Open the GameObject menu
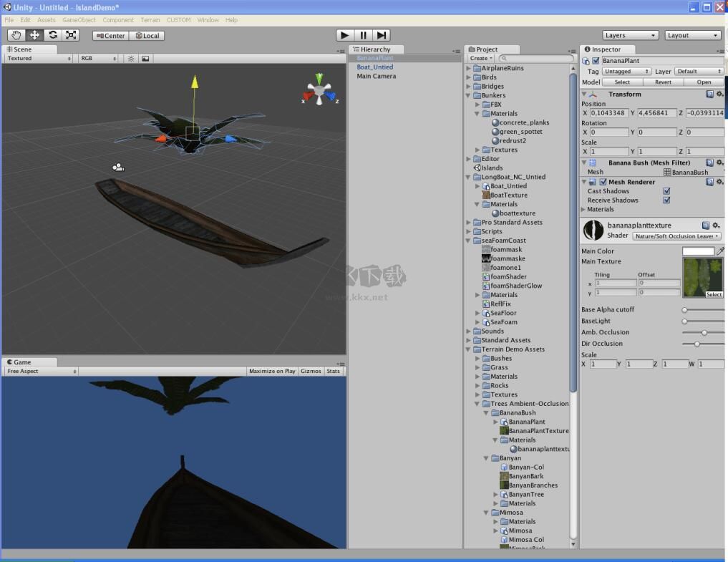 tap(79, 20)
